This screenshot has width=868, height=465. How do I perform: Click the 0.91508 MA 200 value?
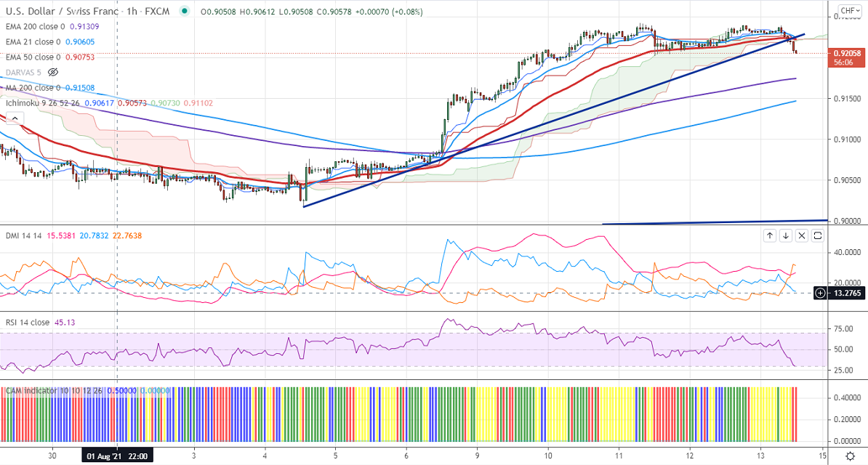[x=80, y=87]
